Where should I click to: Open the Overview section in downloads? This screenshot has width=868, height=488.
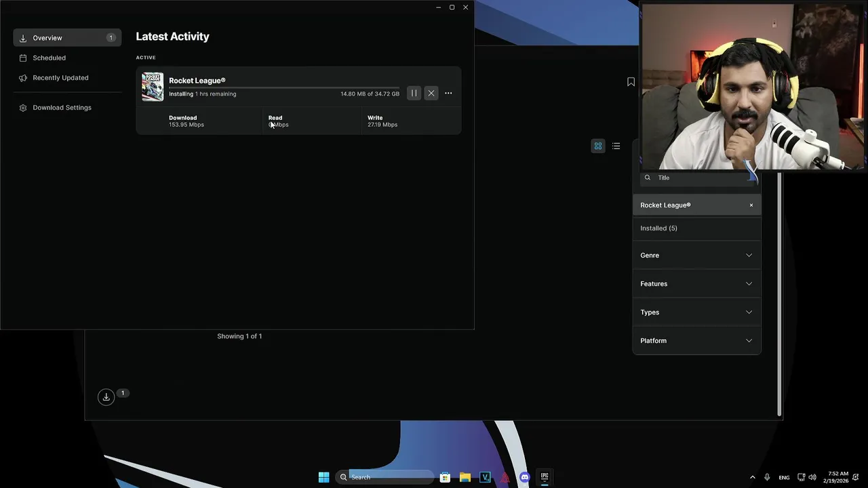(67, 38)
